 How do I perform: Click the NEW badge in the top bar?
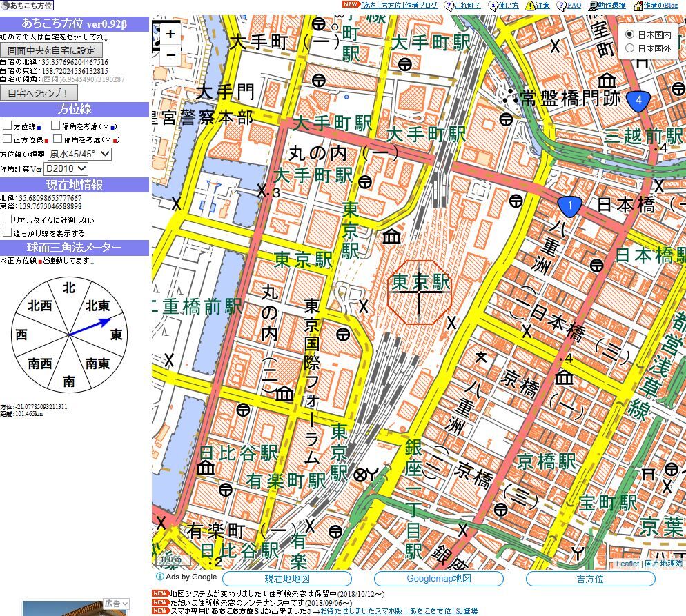click(351, 4)
